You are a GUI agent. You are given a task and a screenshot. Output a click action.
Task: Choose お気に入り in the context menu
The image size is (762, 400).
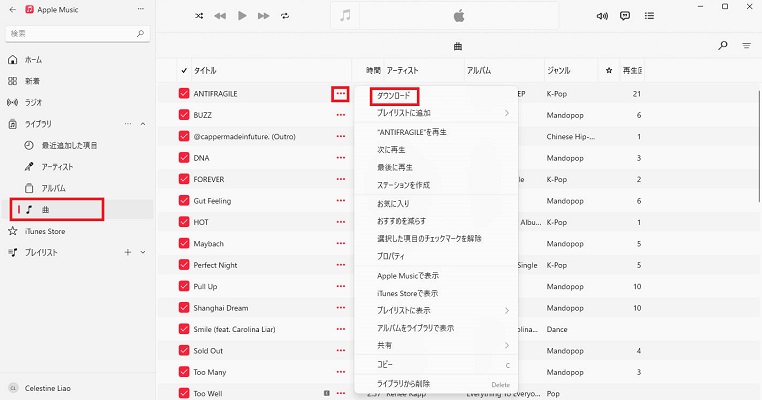(436, 204)
